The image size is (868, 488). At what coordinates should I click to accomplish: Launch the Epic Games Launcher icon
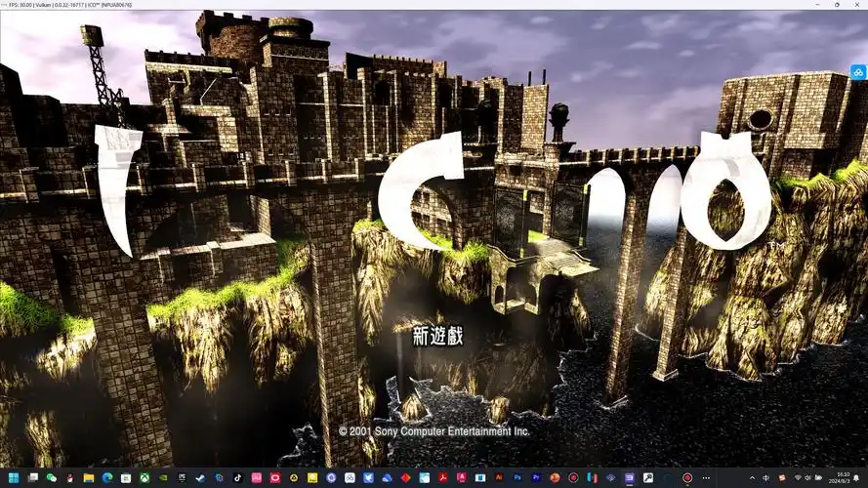(183, 477)
